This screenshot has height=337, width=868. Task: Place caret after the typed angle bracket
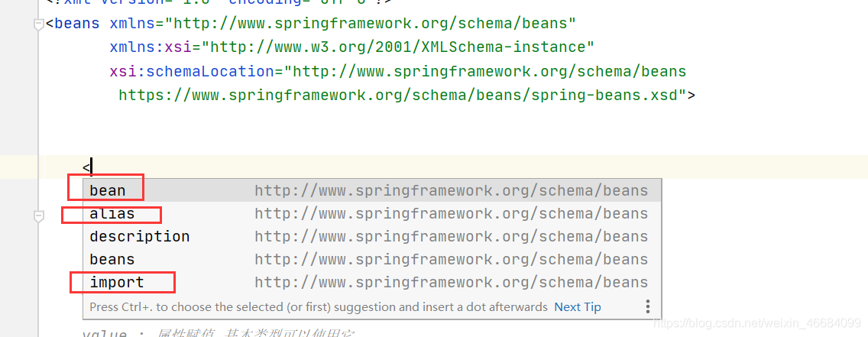tap(92, 167)
